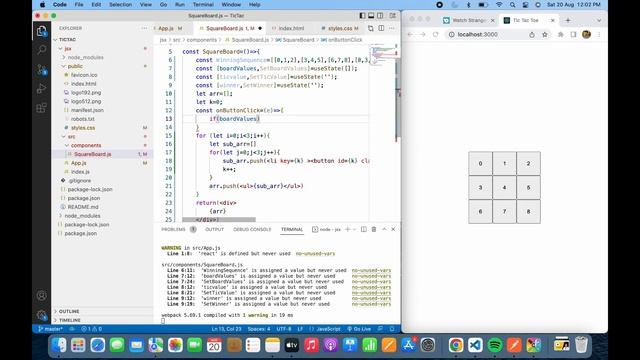Click square 8 on tic tac toe board

(528, 211)
